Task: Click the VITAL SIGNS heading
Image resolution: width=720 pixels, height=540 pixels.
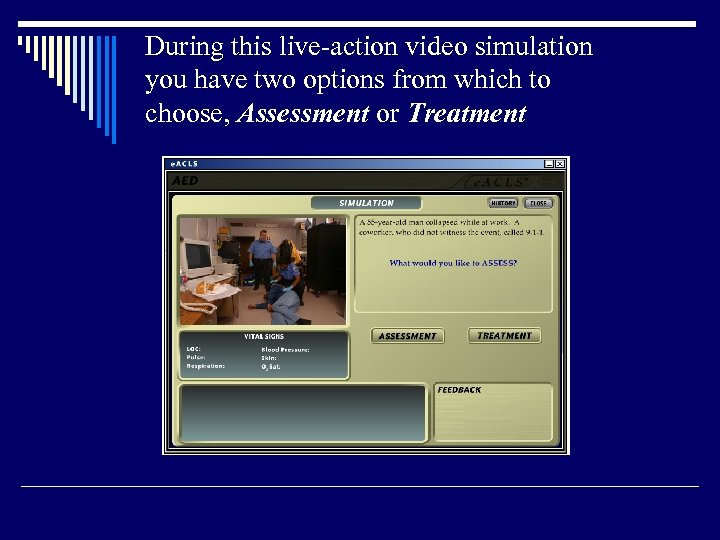Action: (264, 337)
